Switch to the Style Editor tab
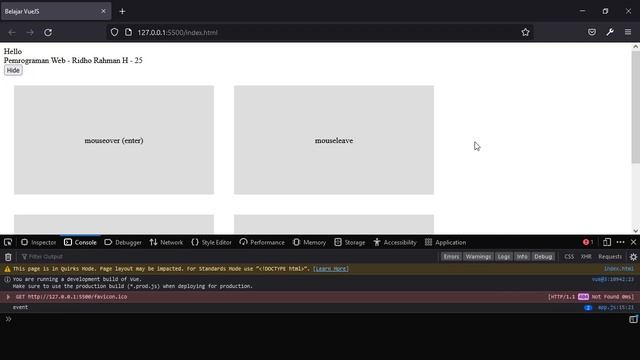This screenshot has width=640, height=360. (x=211, y=242)
